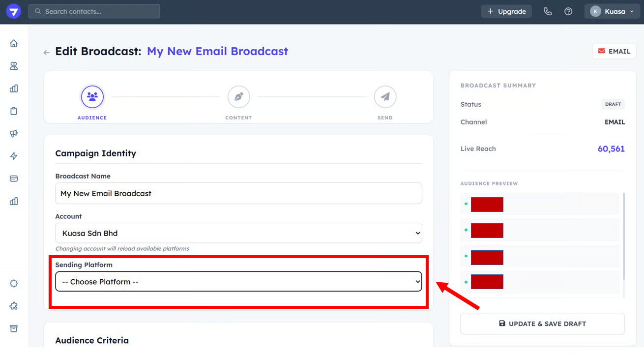Click the Broadcast Name text field
644x356 pixels.
(x=238, y=193)
